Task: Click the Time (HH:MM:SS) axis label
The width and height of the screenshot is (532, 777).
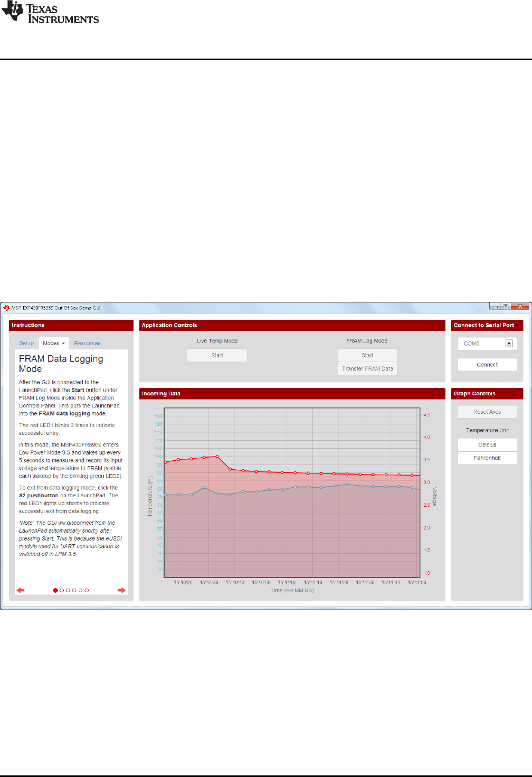Action: (292, 591)
